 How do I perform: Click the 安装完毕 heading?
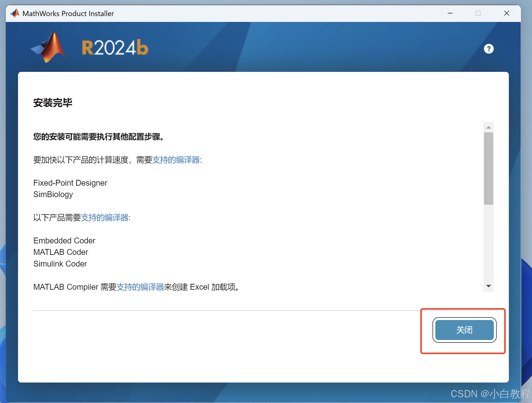click(53, 103)
